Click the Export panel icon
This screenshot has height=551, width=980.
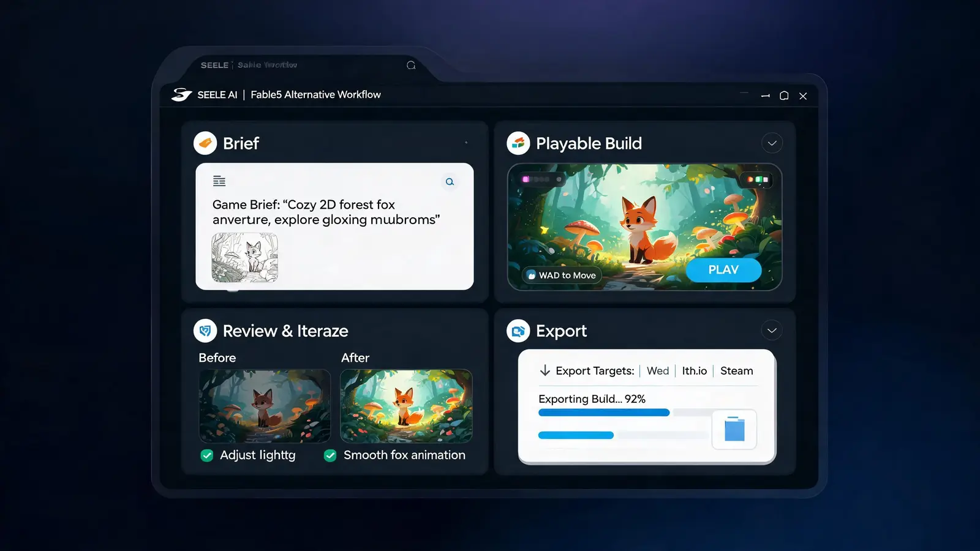pos(518,331)
